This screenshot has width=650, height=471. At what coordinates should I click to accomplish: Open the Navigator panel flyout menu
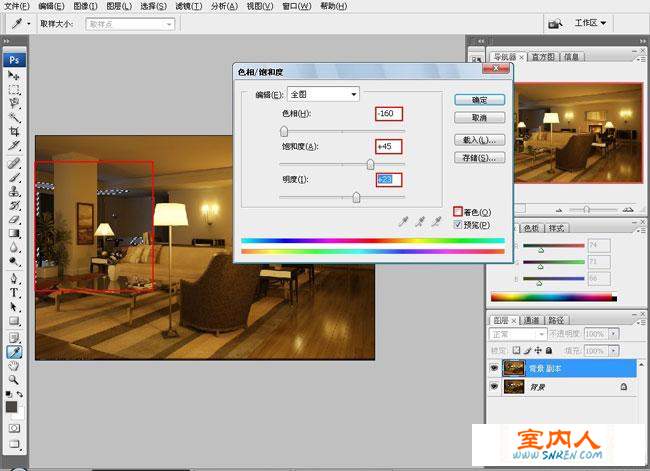(641, 59)
